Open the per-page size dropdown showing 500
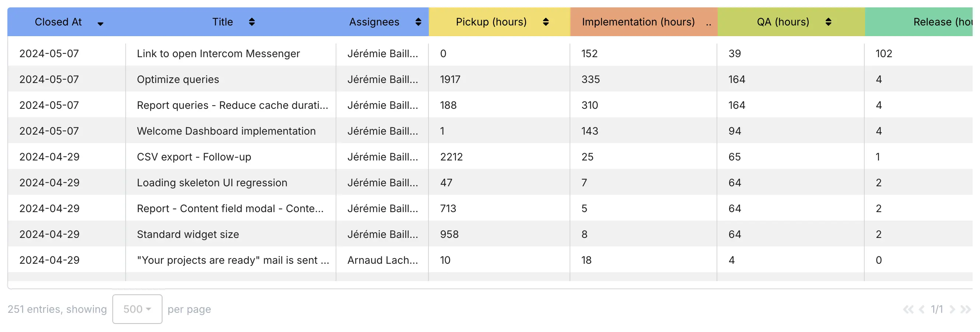 tap(137, 309)
